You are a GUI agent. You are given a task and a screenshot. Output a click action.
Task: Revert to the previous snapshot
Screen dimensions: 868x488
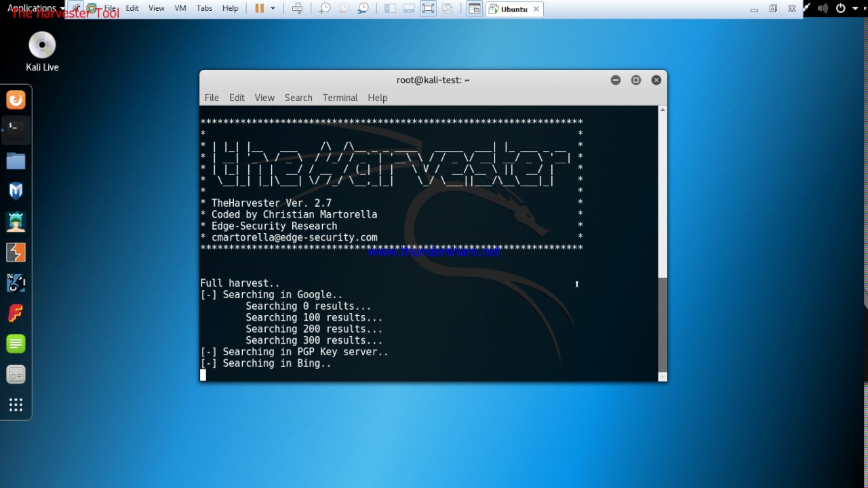[x=344, y=8]
